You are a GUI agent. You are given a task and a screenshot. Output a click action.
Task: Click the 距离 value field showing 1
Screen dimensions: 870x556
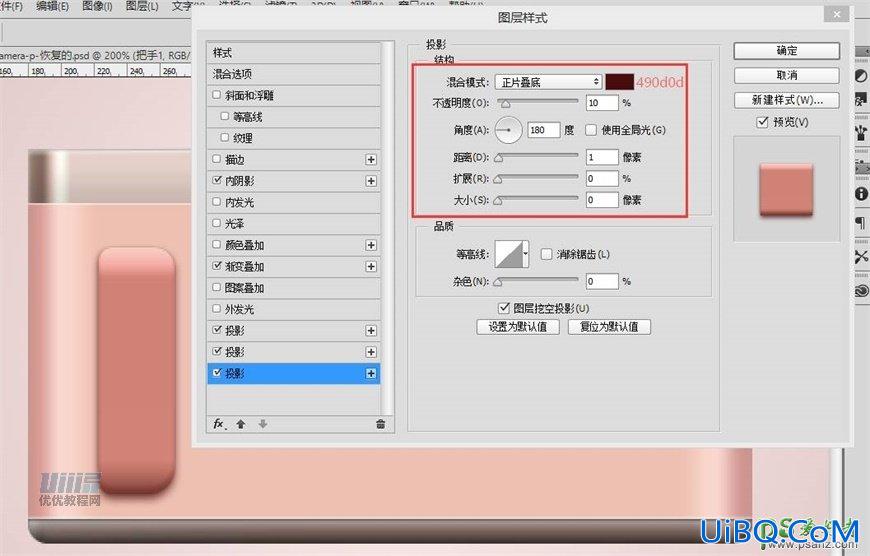click(602, 157)
